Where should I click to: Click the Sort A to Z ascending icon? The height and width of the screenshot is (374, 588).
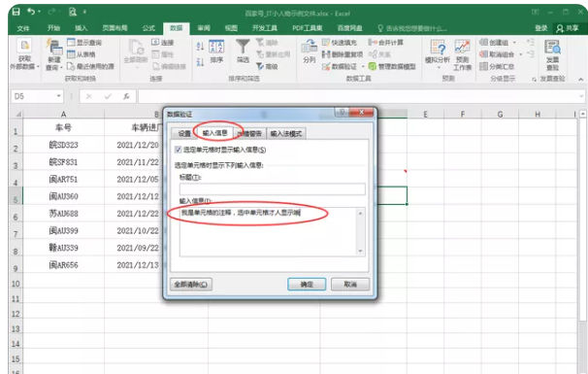click(200, 47)
